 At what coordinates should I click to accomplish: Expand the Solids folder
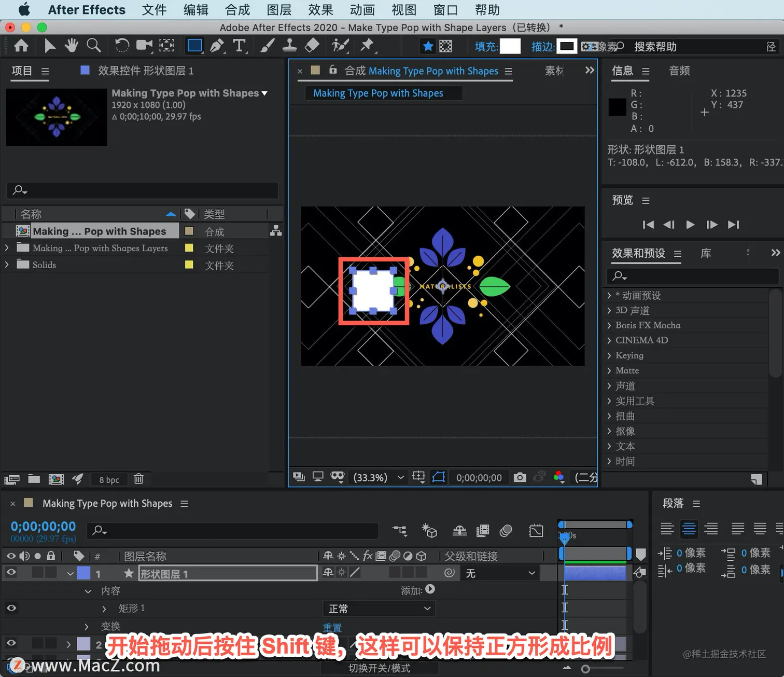tap(7, 265)
